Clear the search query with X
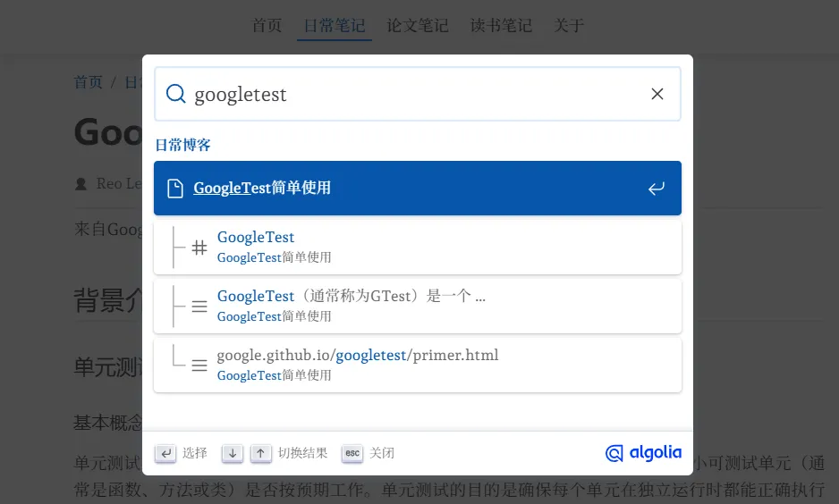This screenshot has width=839, height=504. pos(657,94)
